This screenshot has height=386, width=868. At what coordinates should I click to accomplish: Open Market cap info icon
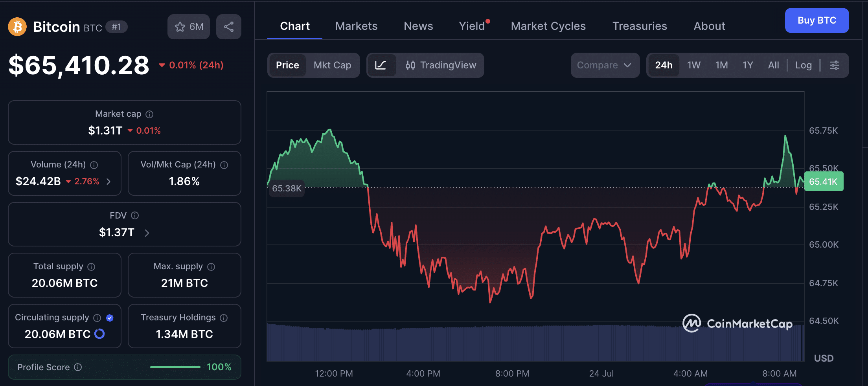[149, 114]
